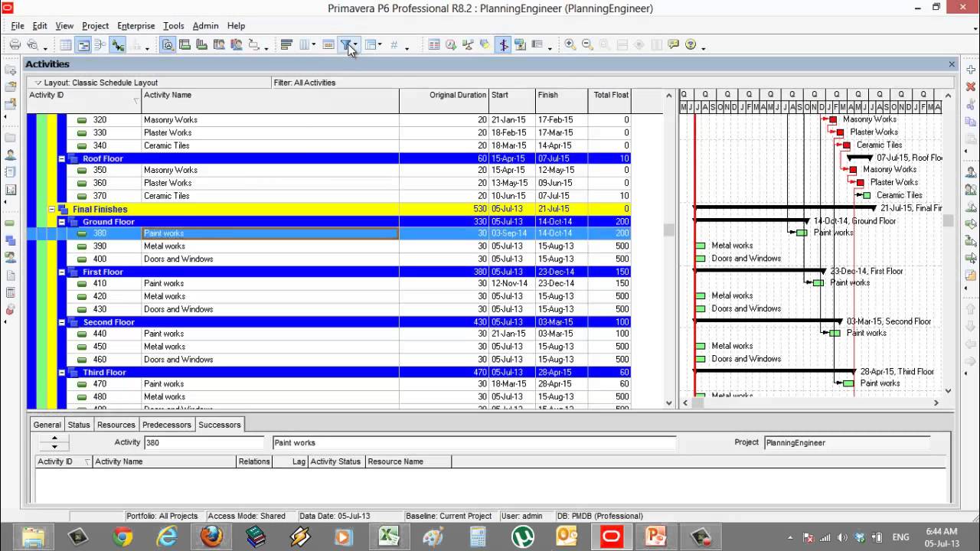Collapse the First Floor WBS band

pos(63,272)
